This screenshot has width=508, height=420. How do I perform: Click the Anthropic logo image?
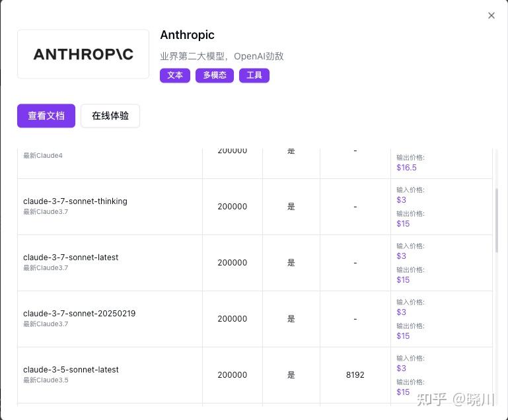point(83,54)
